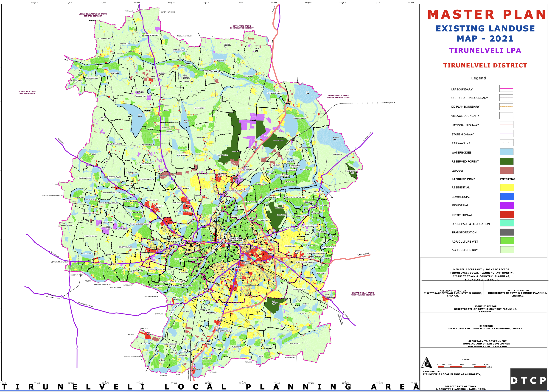This screenshot has width=549, height=392.
Task: Click the SRIVAIKUNDAM TALUK boundary label
Action: pos(363,294)
